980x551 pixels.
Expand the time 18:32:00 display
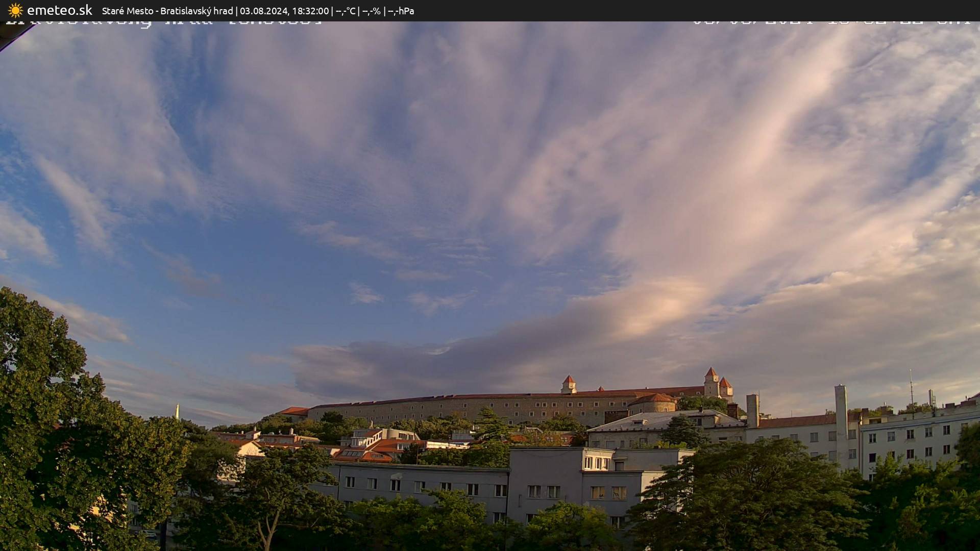point(312,10)
